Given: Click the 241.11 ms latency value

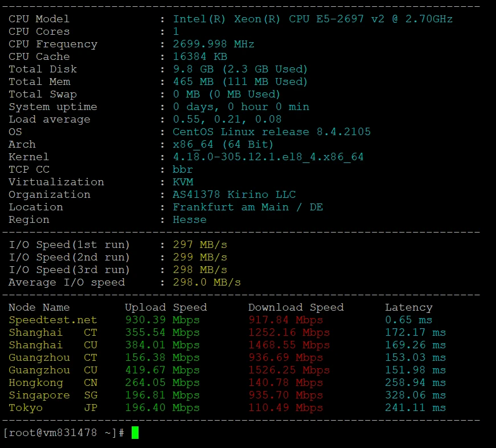Looking at the screenshot, I should coord(416,408).
